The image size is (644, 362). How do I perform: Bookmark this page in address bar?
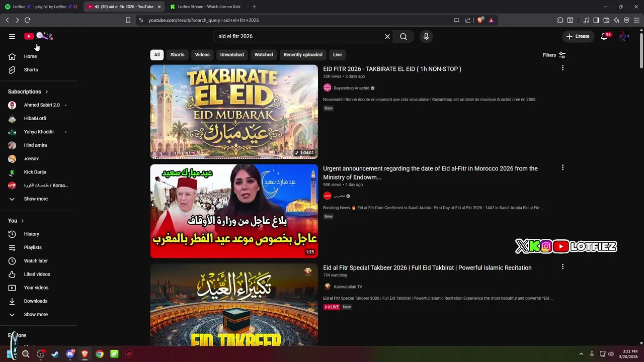[x=128, y=20]
